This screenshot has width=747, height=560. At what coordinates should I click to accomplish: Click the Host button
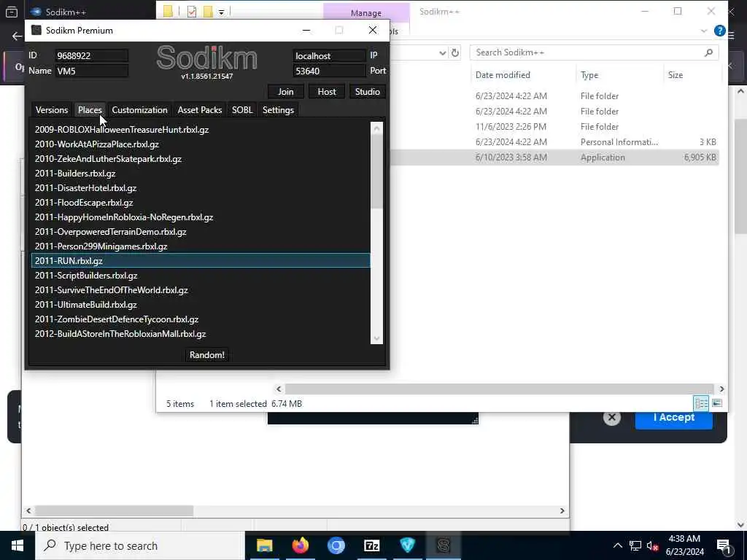pos(327,91)
